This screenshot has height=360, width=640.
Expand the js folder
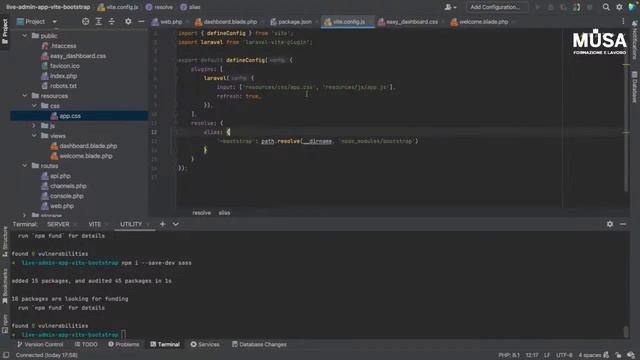tap(35, 126)
